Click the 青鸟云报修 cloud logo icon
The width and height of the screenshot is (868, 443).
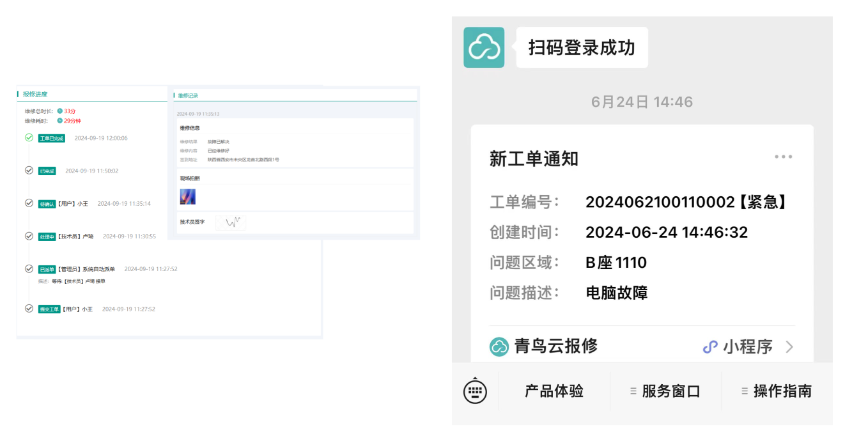point(499,346)
